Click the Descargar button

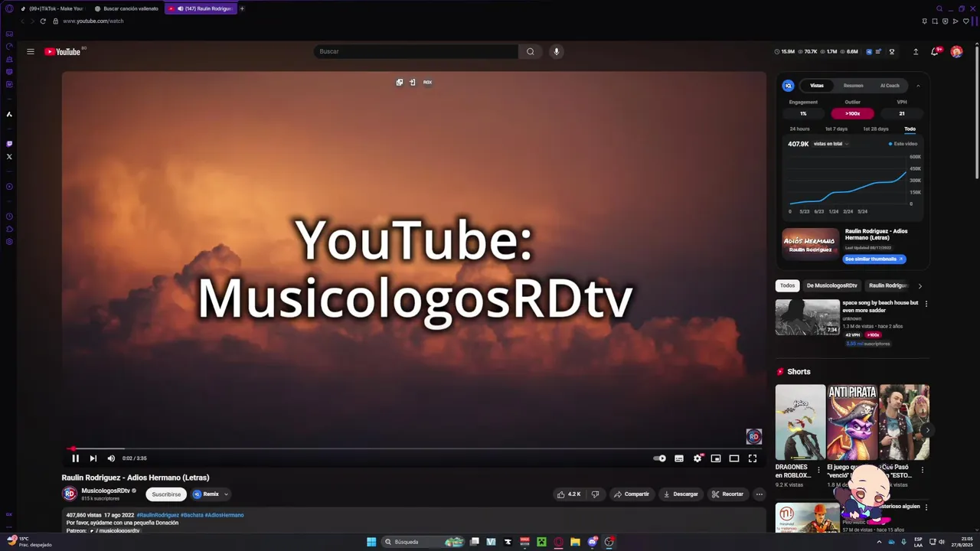click(681, 494)
